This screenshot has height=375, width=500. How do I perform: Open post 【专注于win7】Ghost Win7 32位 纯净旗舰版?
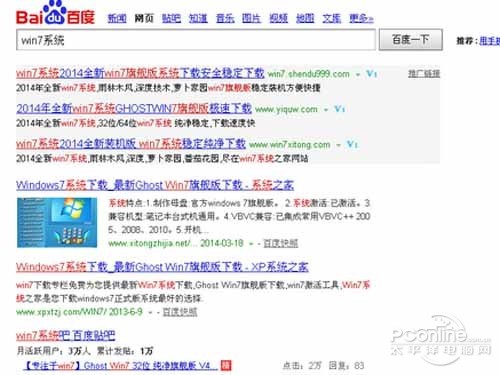120,366
